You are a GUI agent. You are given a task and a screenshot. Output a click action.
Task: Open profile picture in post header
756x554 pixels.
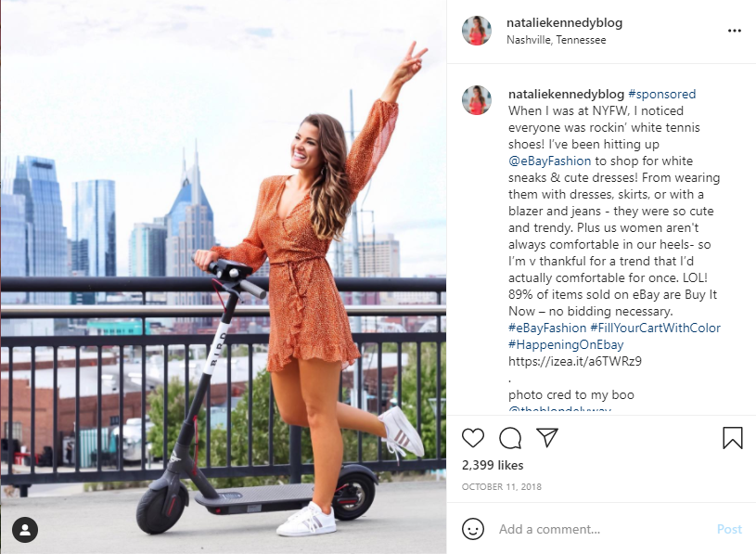coord(477,31)
